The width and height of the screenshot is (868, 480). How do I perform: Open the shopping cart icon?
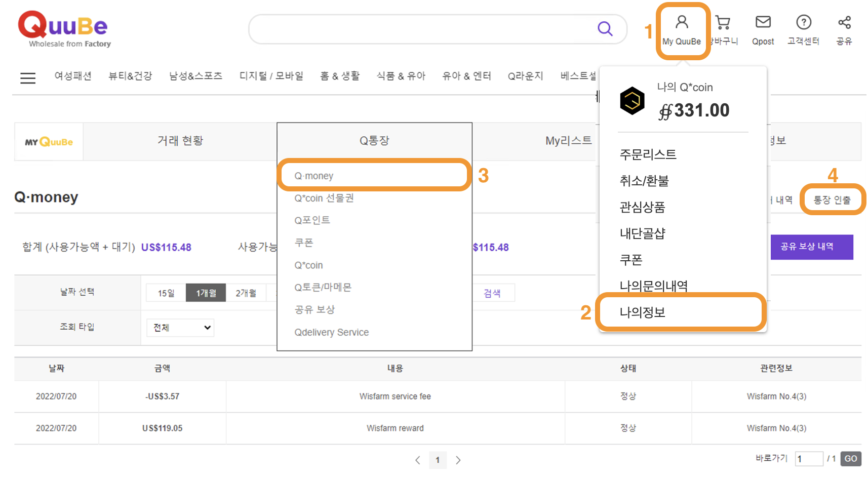(723, 22)
